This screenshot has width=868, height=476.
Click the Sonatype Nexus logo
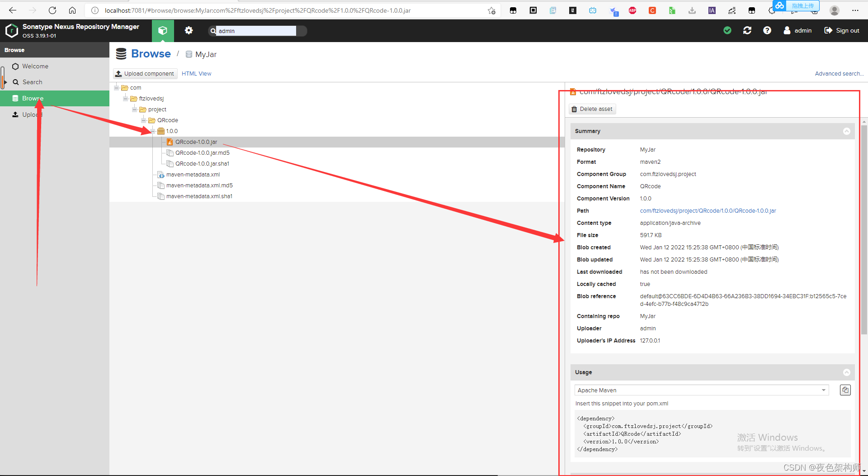[11, 31]
